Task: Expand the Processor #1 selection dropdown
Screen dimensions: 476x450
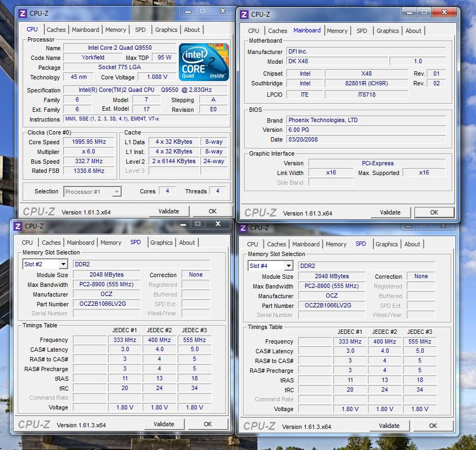Action: [x=116, y=191]
